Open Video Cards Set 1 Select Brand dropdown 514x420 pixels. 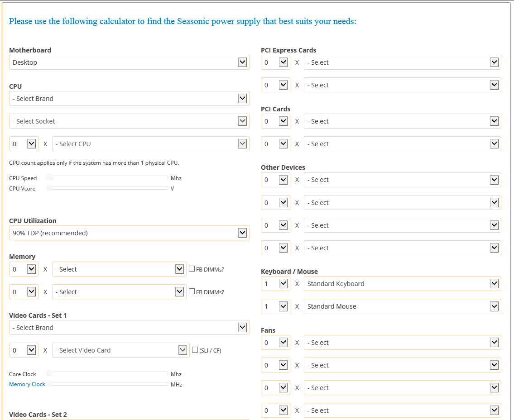(129, 328)
